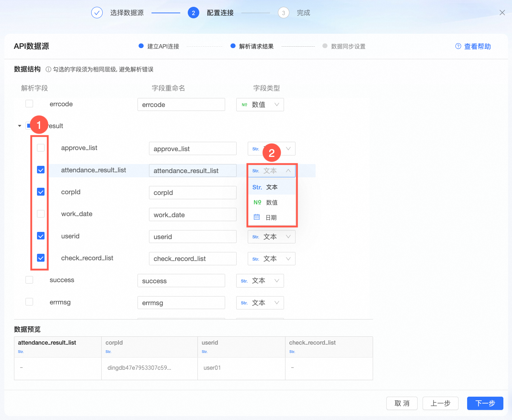Collapse the attendance_result_list type dropdown
Image resolution: width=512 pixels, height=420 pixels.
click(271, 171)
